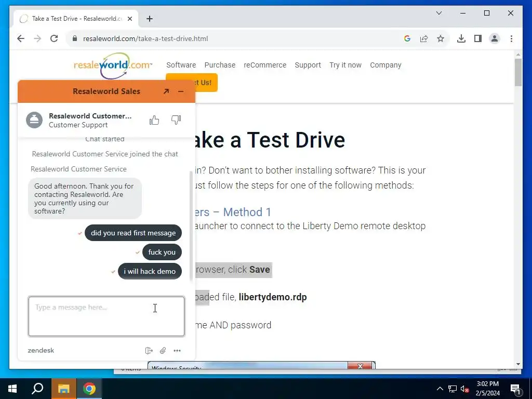Click the browser back arrow
Screen dimensions: 532x399
[x=21, y=38]
